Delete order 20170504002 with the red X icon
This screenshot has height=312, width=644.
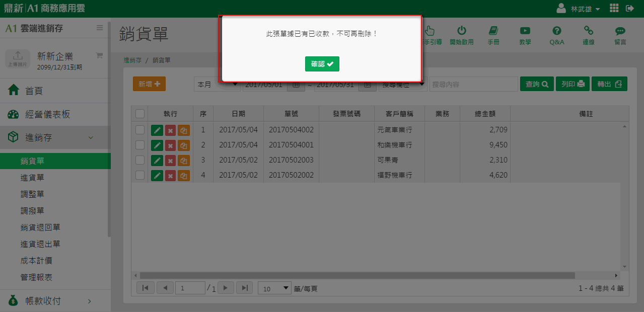(171, 130)
